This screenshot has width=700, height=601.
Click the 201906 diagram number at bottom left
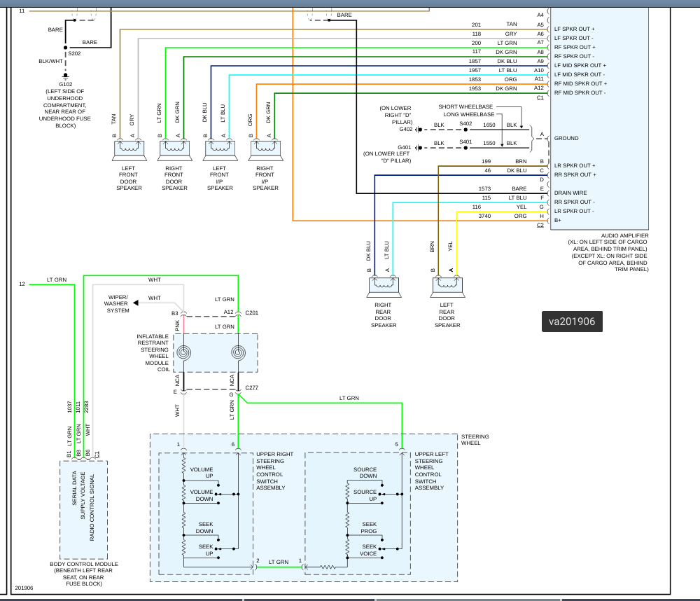tap(24, 588)
